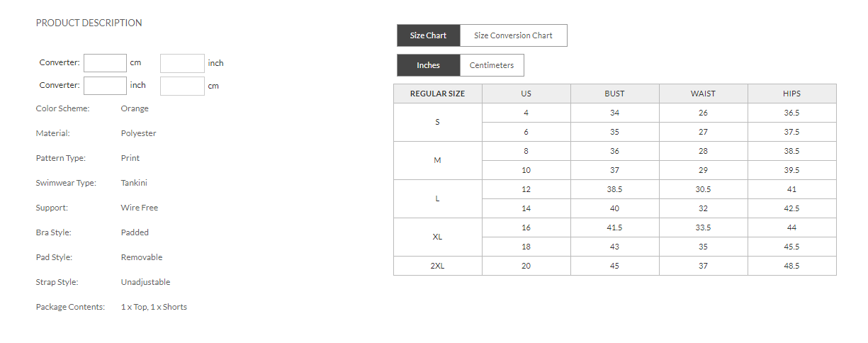
Task: Focus the inch input in the inch-to-cm converter
Action: point(105,86)
